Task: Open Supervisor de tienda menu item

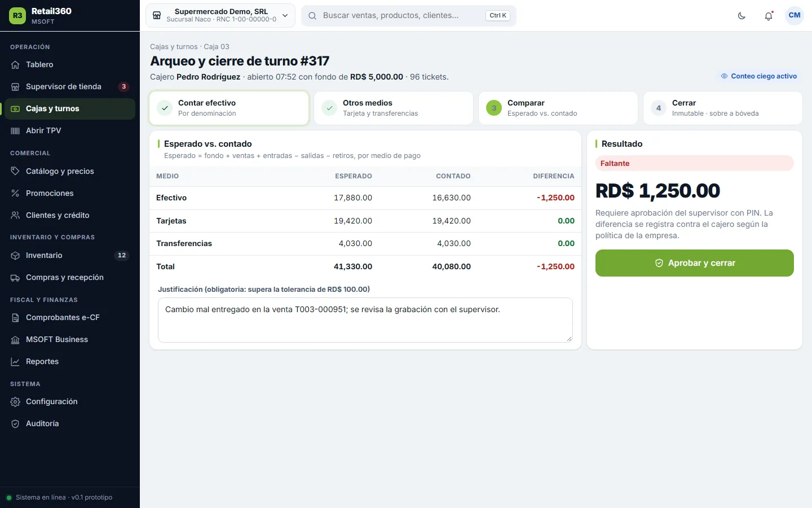Action: click(70, 87)
